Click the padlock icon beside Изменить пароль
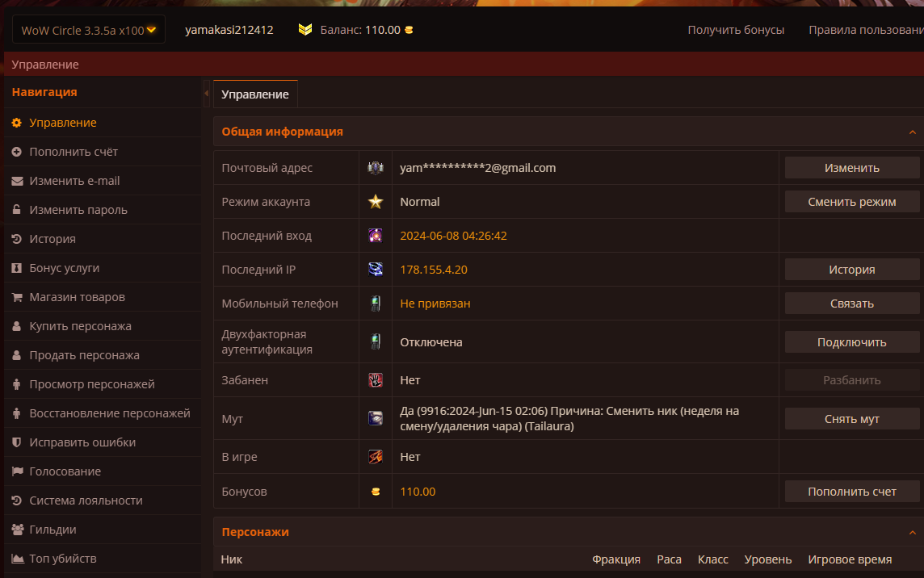The image size is (924, 578). coord(16,209)
